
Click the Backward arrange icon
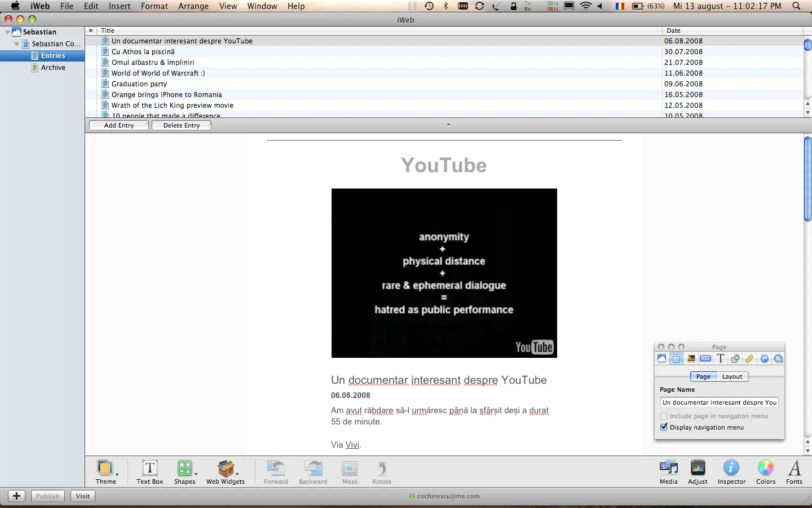(x=313, y=472)
